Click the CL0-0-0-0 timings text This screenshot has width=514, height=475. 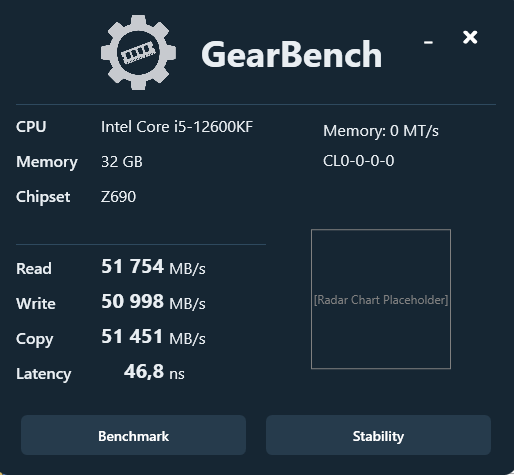pos(358,161)
